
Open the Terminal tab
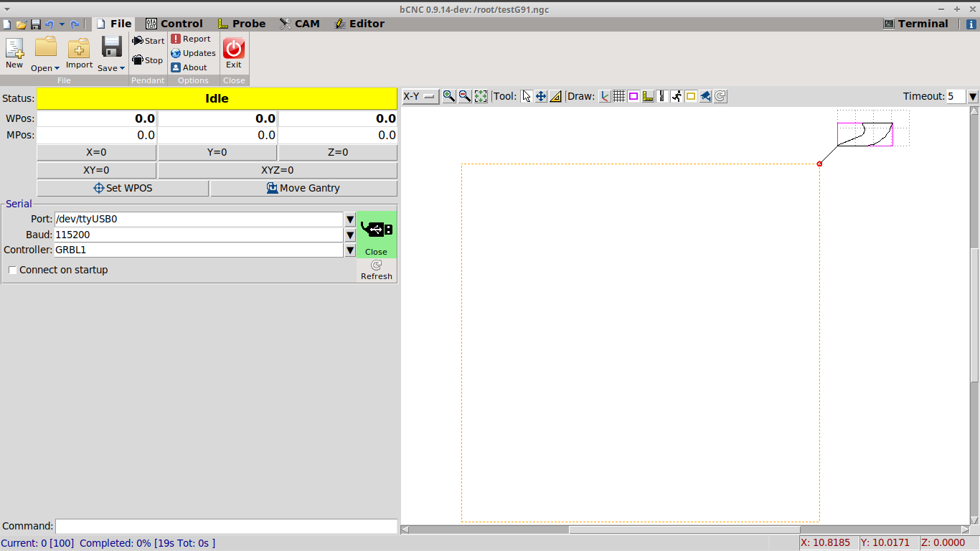(916, 24)
